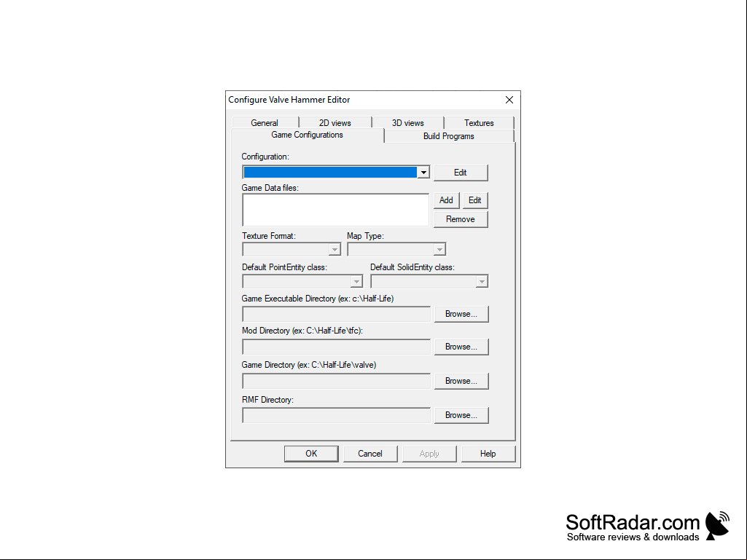Switch to the General tab
The image size is (747, 560).
click(x=265, y=122)
